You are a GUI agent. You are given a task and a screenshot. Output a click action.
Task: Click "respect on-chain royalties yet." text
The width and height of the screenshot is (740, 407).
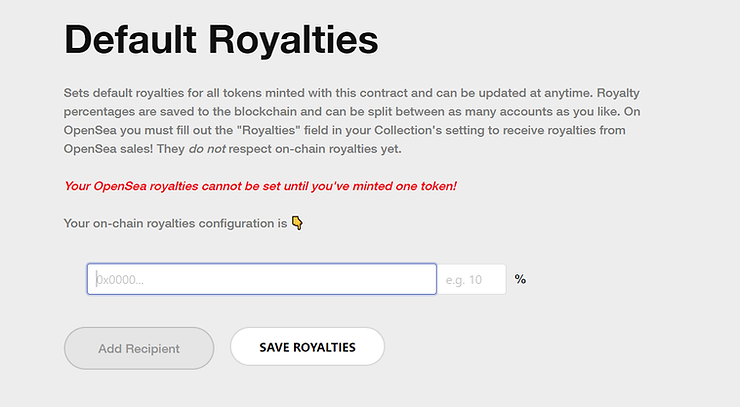point(315,149)
